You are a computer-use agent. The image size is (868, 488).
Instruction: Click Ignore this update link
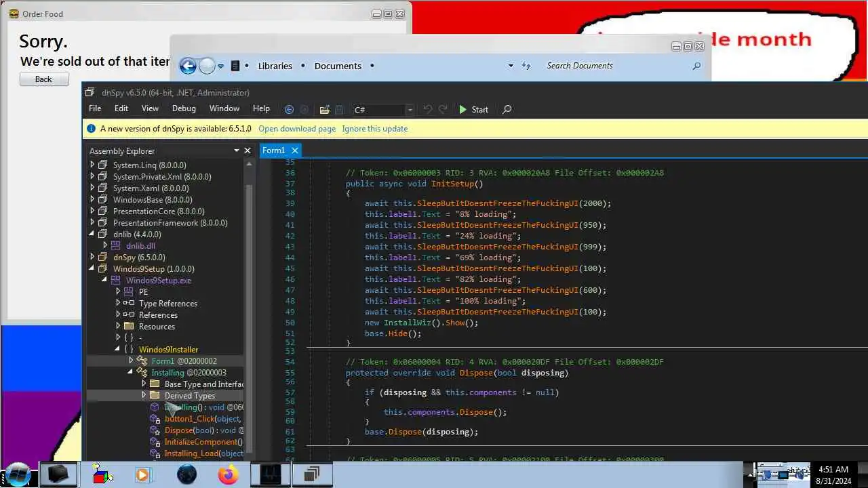[x=375, y=129]
